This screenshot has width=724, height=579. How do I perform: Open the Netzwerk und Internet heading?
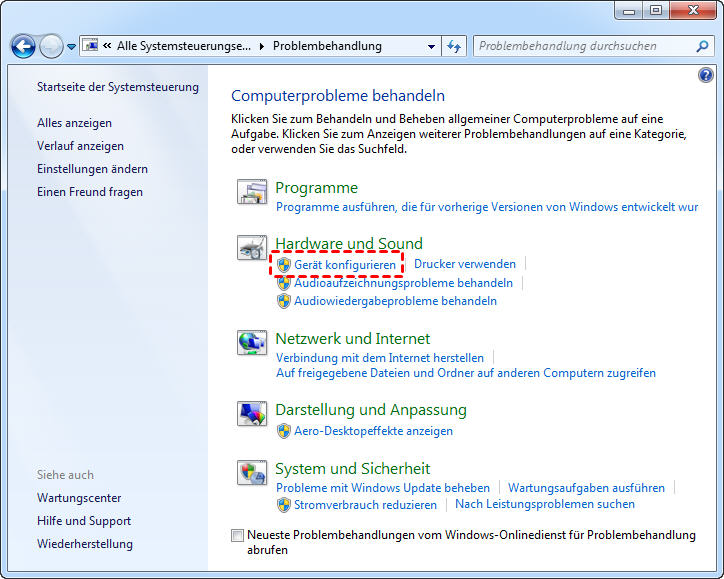[352, 338]
